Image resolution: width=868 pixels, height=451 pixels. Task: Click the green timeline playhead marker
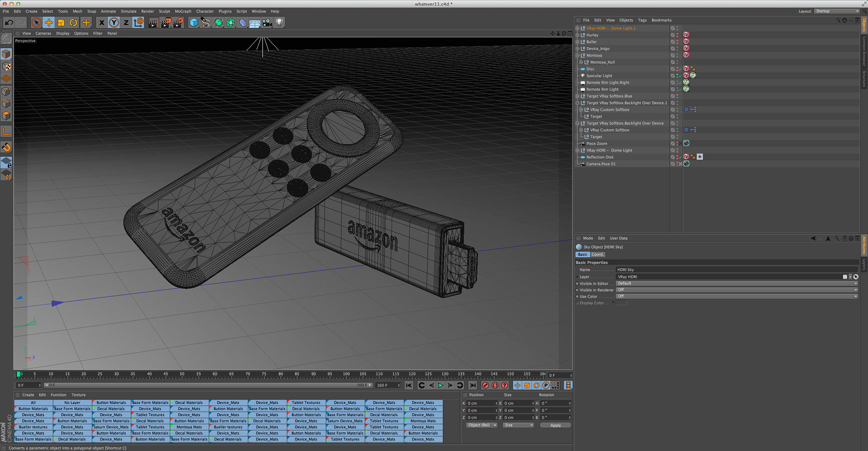pos(19,374)
